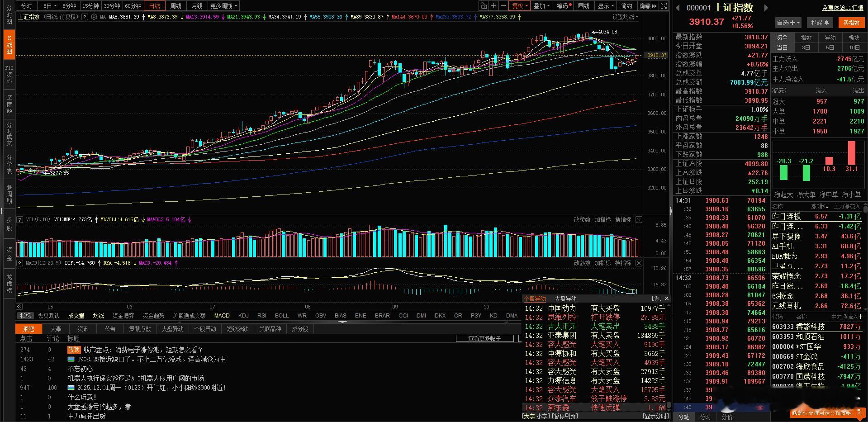The width and height of the screenshot is (868, 422).
Task: Select the 3日 capital flow range
Action: [806, 47]
